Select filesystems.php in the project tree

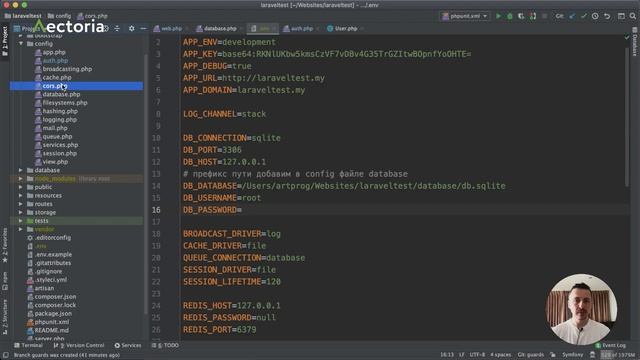65,103
